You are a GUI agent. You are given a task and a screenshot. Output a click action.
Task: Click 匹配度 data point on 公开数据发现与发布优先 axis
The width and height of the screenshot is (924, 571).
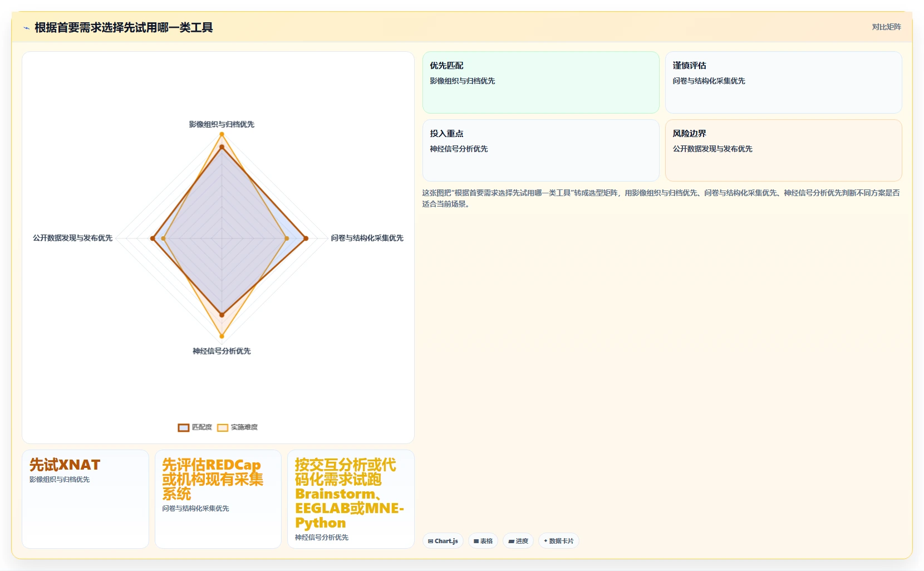pos(153,238)
